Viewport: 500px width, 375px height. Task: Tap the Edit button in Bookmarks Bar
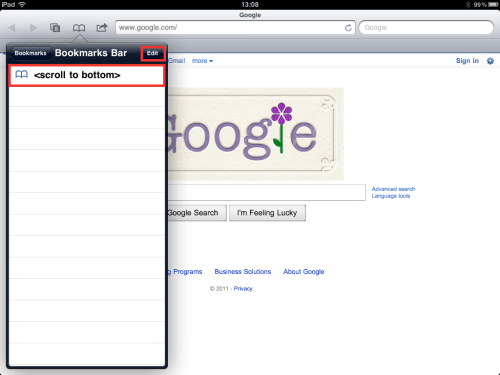point(153,53)
